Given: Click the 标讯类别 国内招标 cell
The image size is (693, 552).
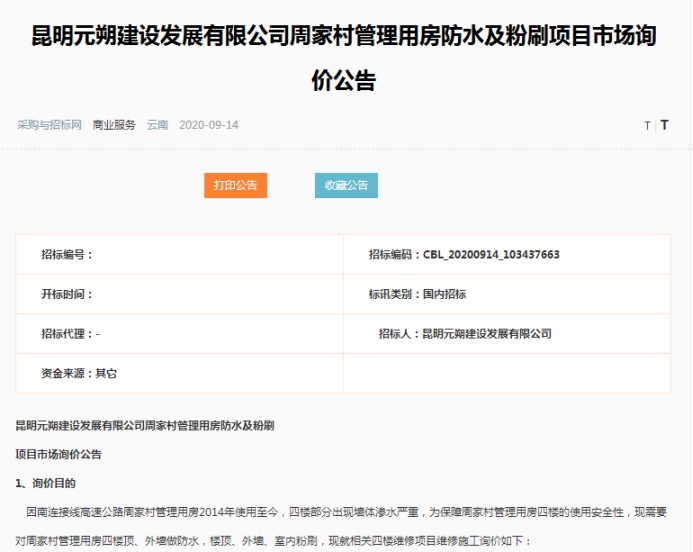Looking at the screenshot, I should tap(417, 294).
